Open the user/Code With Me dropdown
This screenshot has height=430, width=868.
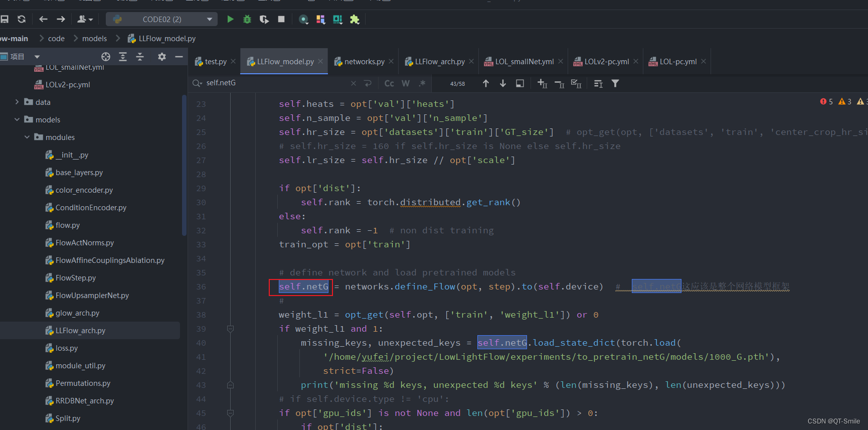(x=85, y=19)
